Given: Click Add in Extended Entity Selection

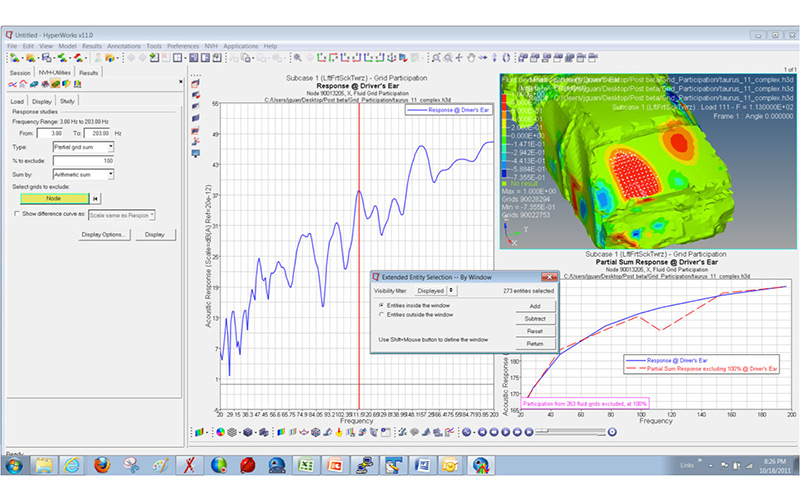Looking at the screenshot, I should 535,306.
